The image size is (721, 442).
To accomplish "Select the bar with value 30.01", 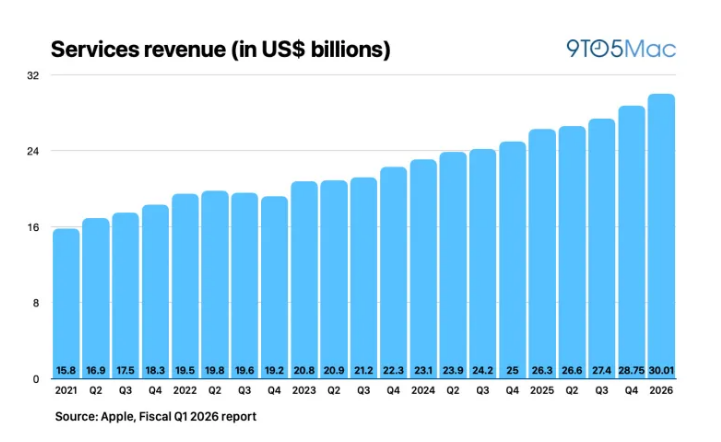I will pyautogui.click(x=661, y=236).
